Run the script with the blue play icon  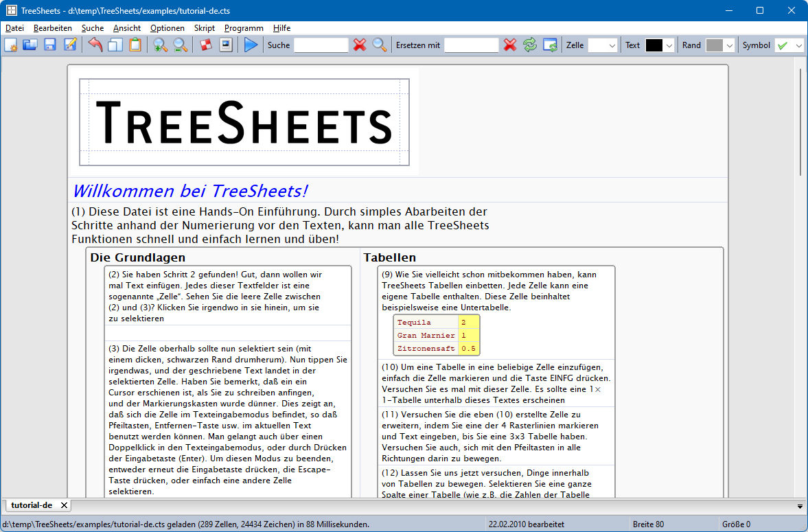click(x=251, y=45)
